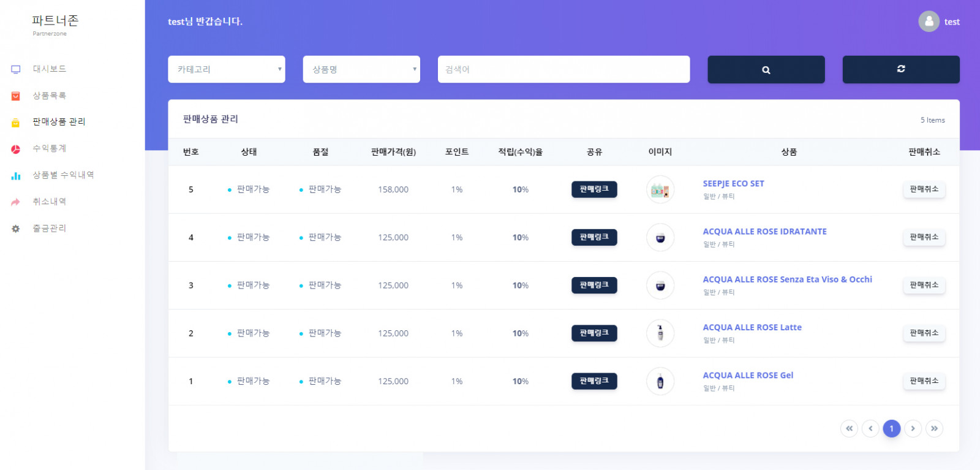Expand the 카테고리 dropdown
This screenshot has height=470, width=980.
[227, 69]
